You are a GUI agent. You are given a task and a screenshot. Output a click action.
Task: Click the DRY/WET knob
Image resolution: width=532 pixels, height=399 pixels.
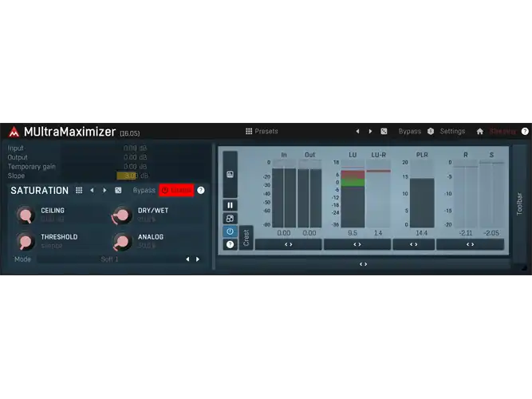click(122, 215)
